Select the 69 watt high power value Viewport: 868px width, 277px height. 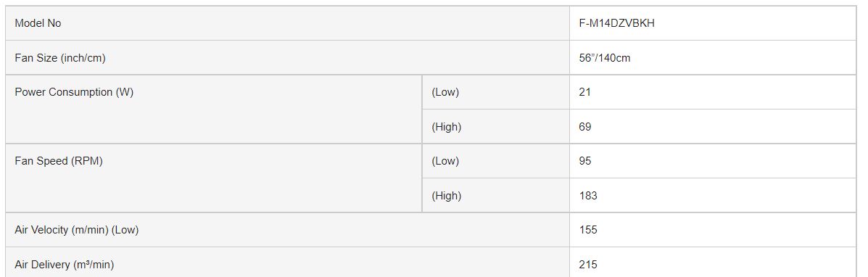pos(585,127)
